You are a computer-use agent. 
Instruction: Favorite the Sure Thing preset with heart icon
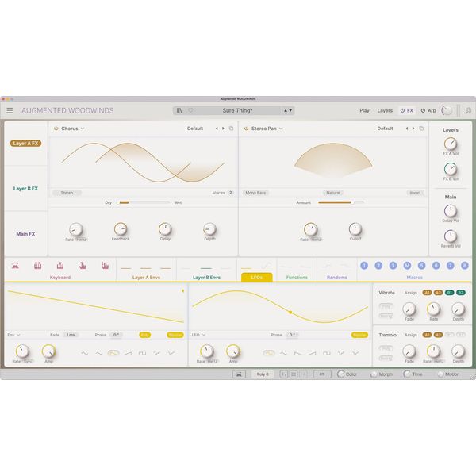coord(190,110)
